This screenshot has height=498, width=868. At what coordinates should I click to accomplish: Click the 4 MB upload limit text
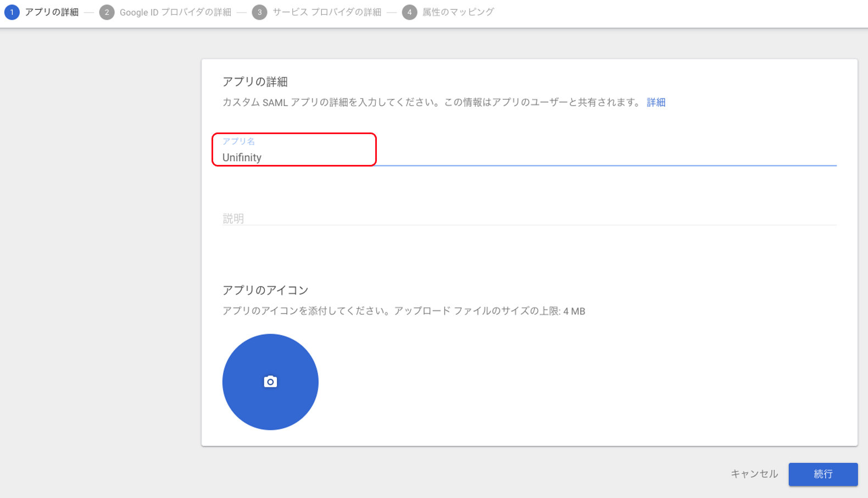click(x=574, y=311)
